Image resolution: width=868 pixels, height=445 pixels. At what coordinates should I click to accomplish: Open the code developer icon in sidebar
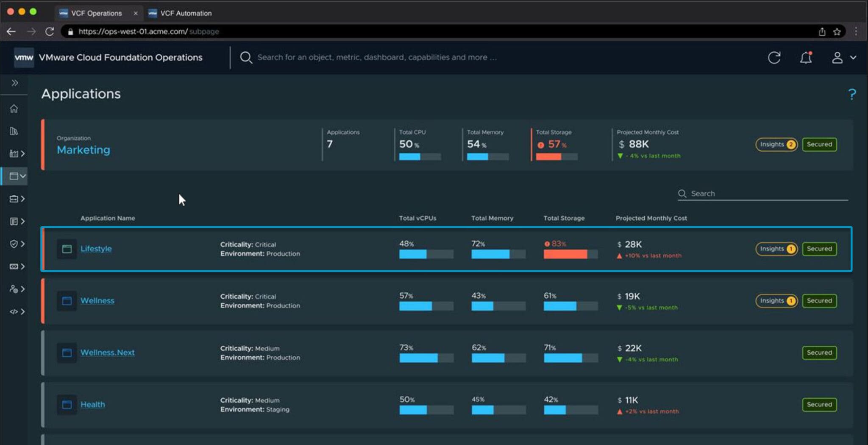(14, 311)
